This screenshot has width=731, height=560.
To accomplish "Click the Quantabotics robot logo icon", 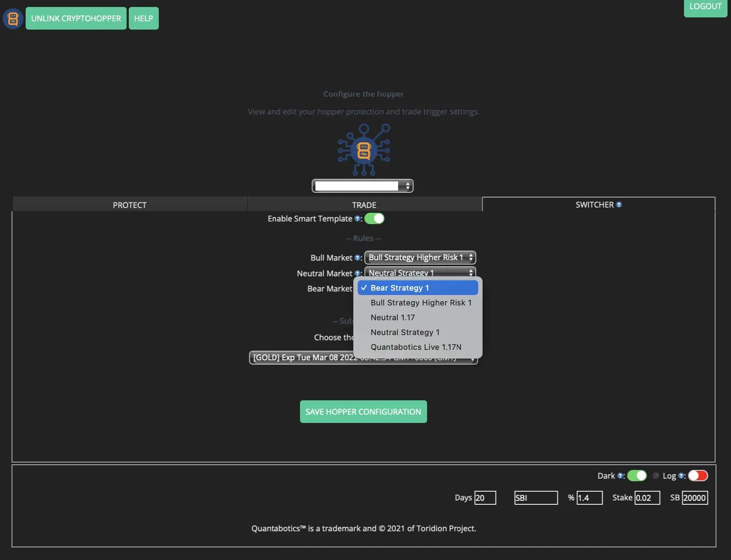I will (13, 19).
